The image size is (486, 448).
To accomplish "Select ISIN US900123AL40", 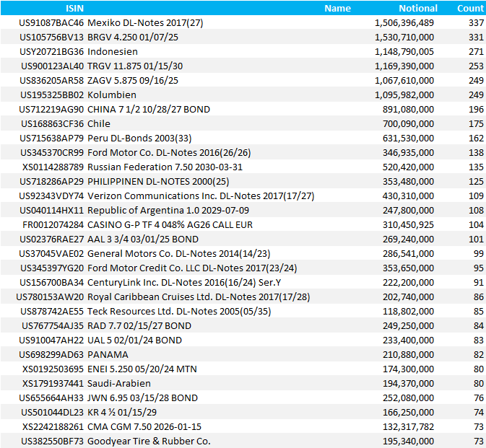I will pos(53,66).
